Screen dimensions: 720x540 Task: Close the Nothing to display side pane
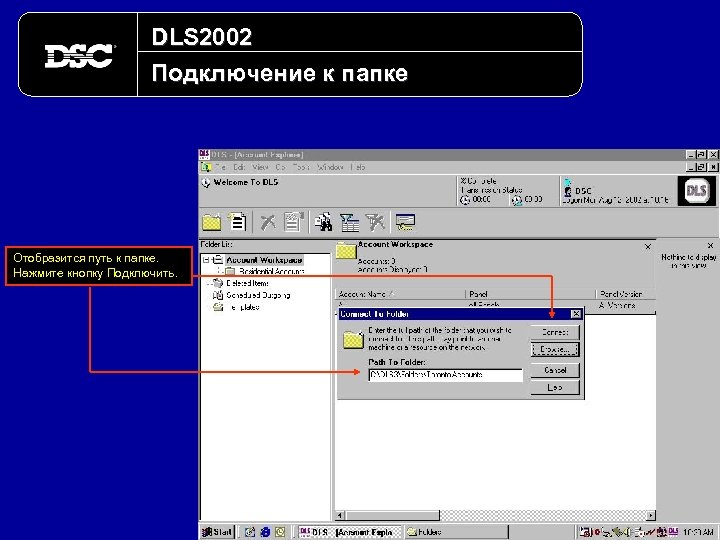click(710, 245)
